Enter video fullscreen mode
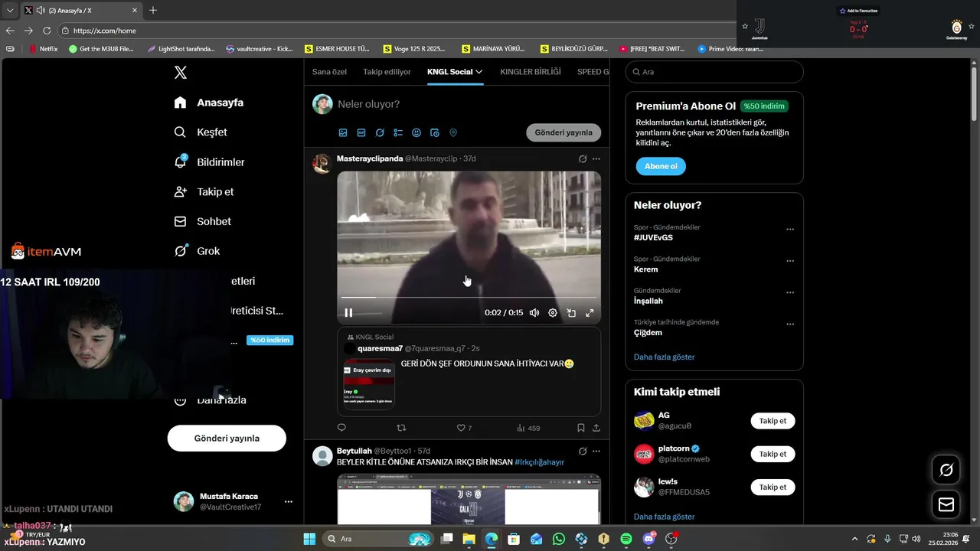This screenshot has width=980, height=551. click(590, 312)
